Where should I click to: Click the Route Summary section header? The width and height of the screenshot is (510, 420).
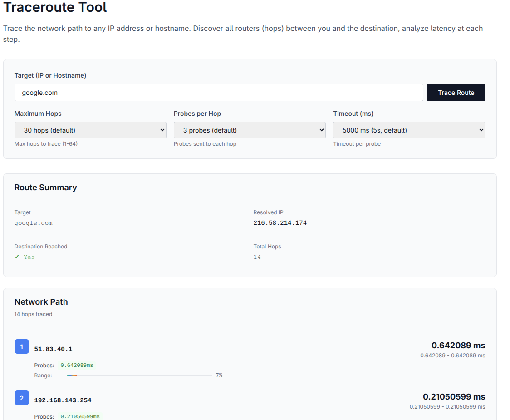pyautogui.click(x=46, y=187)
